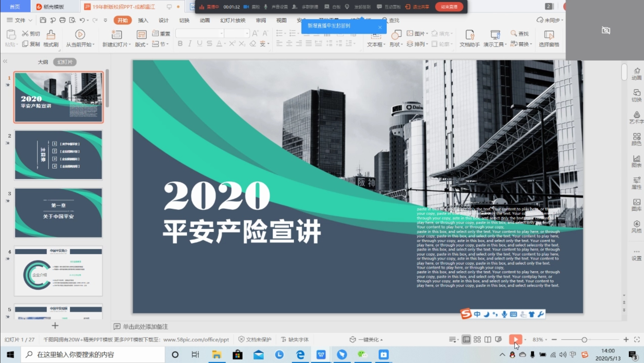The height and width of the screenshot is (363, 644).
Task: Open the 大纲 (Outline) panel tab
Action: [x=43, y=62]
